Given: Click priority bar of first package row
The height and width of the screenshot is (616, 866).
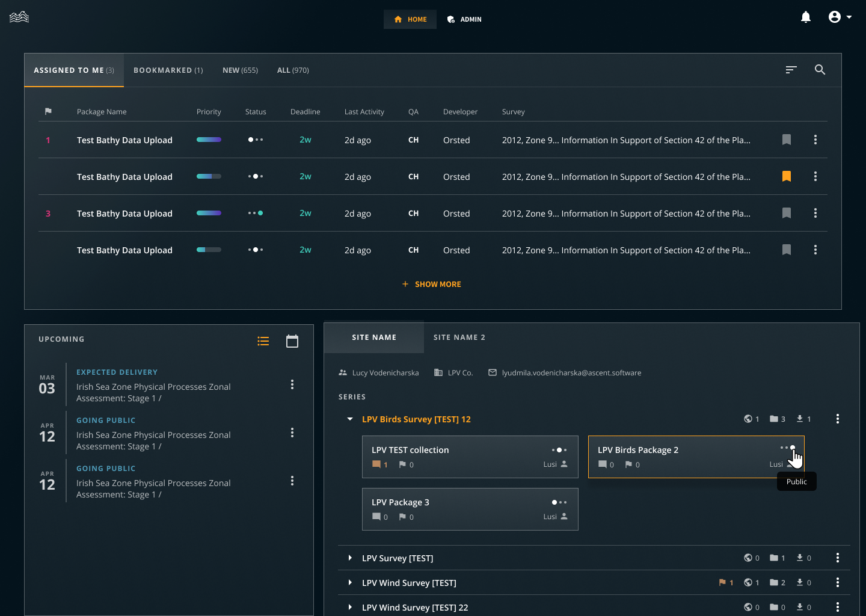Looking at the screenshot, I should point(209,140).
